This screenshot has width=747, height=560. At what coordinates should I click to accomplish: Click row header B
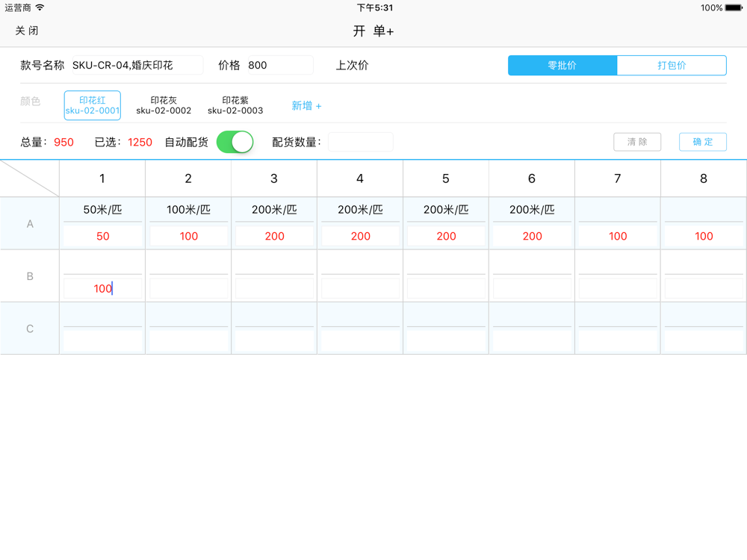click(30, 276)
